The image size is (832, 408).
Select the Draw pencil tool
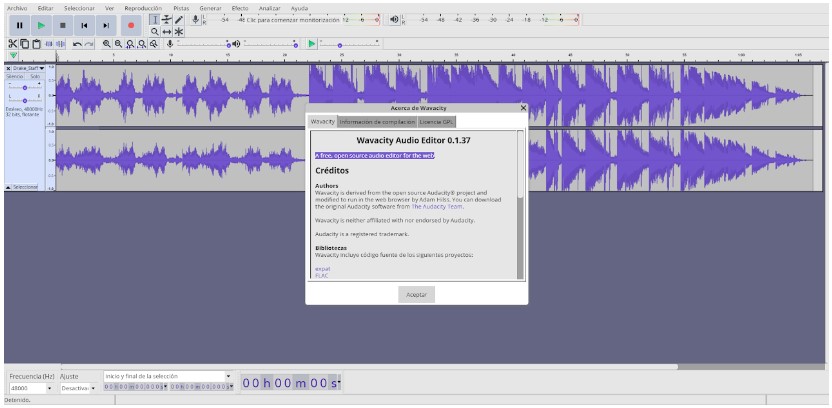point(179,19)
